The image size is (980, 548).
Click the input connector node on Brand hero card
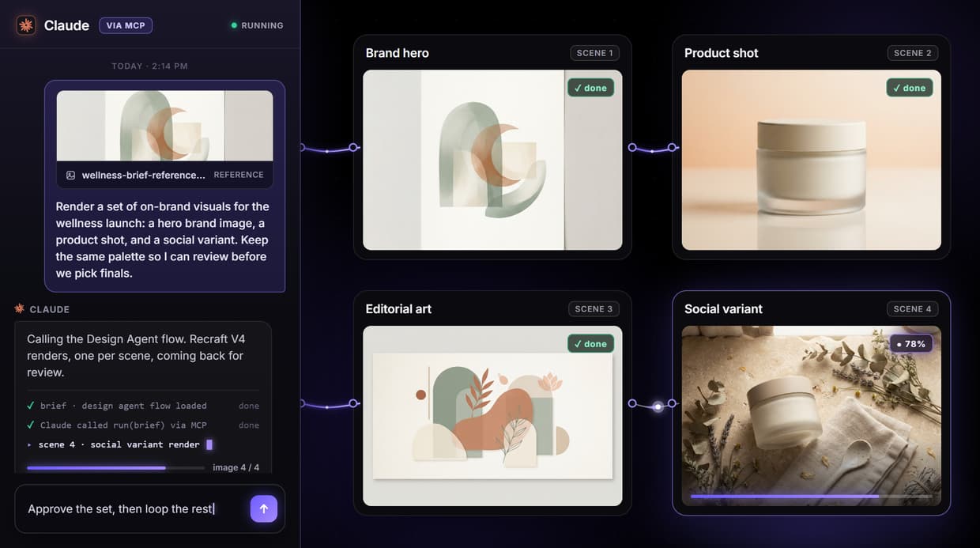pos(353,147)
